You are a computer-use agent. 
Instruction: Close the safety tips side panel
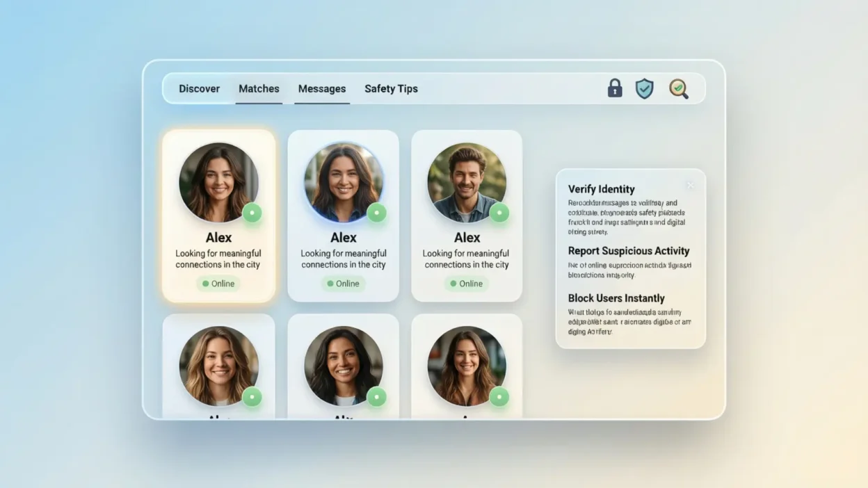(690, 186)
